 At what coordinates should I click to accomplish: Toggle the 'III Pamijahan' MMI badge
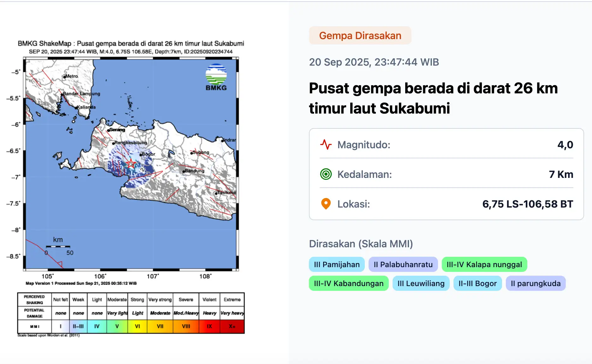pyautogui.click(x=336, y=265)
